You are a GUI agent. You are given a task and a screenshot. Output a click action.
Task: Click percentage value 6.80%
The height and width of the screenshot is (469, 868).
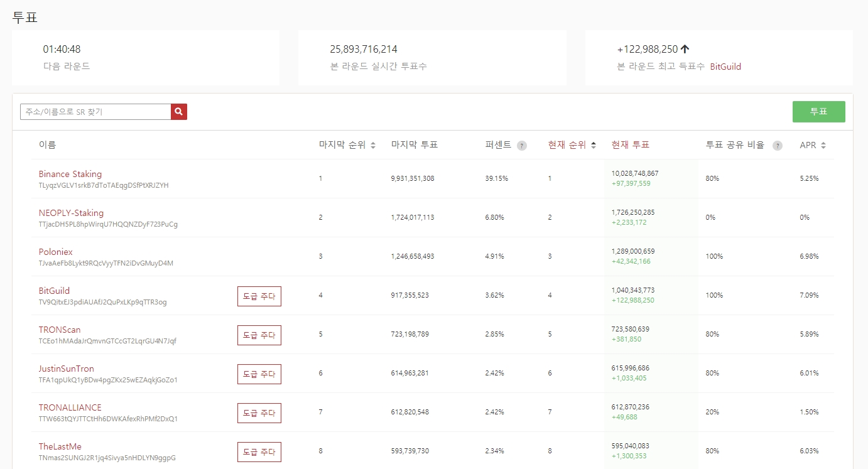(494, 217)
